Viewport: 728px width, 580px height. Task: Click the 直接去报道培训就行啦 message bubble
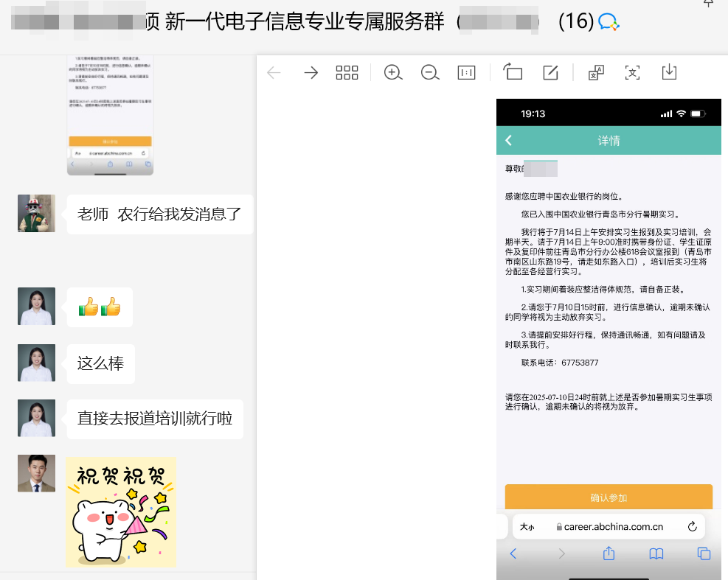pyautogui.click(x=155, y=419)
